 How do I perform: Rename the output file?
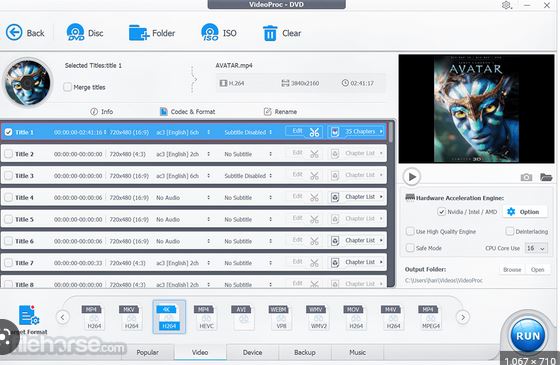click(280, 112)
